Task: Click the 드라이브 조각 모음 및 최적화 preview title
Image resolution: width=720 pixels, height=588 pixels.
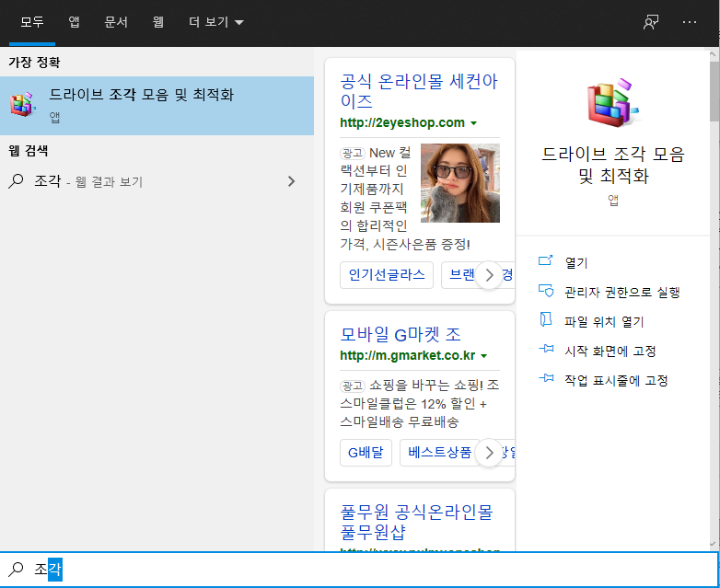Action: (x=613, y=165)
